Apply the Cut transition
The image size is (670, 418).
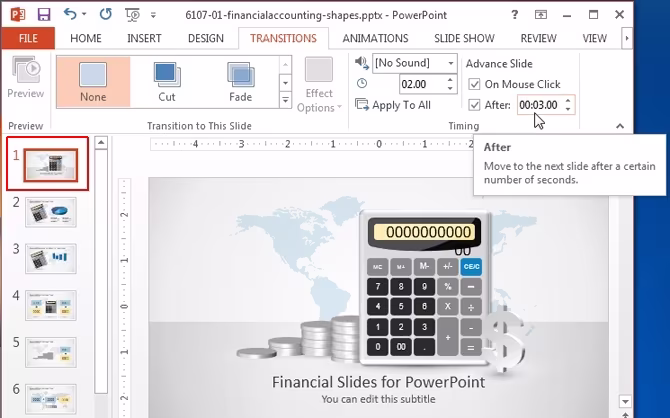coord(167,82)
